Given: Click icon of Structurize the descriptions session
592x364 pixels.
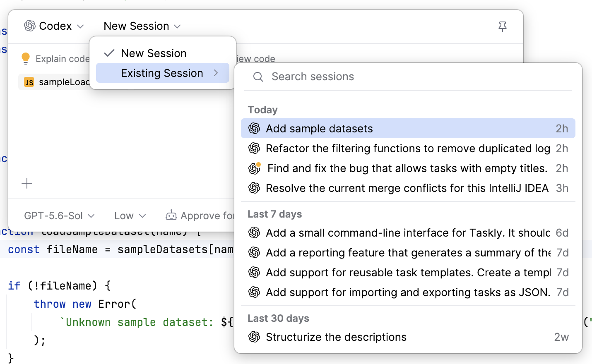Looking at the screenshot, I should (254, 337).
